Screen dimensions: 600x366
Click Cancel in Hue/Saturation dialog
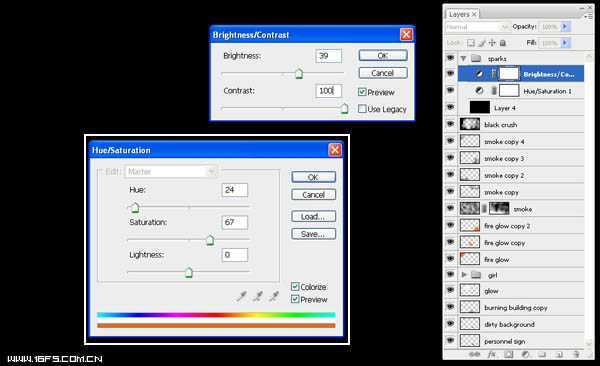[x=313, y=194]
